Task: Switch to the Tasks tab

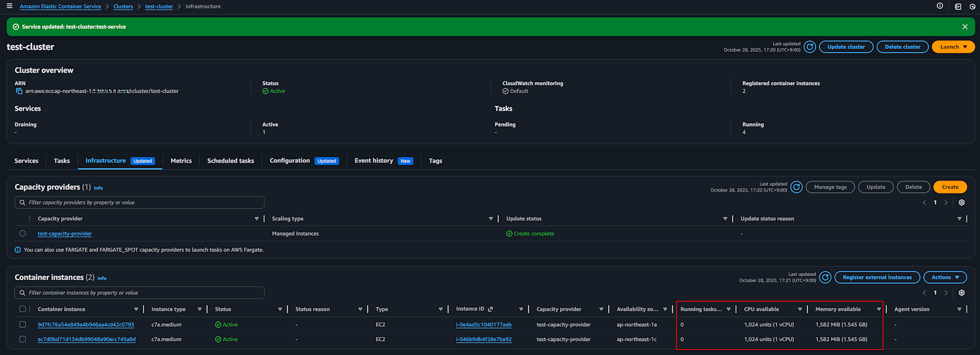Action: pyautogui.click(x=62, y=161)
